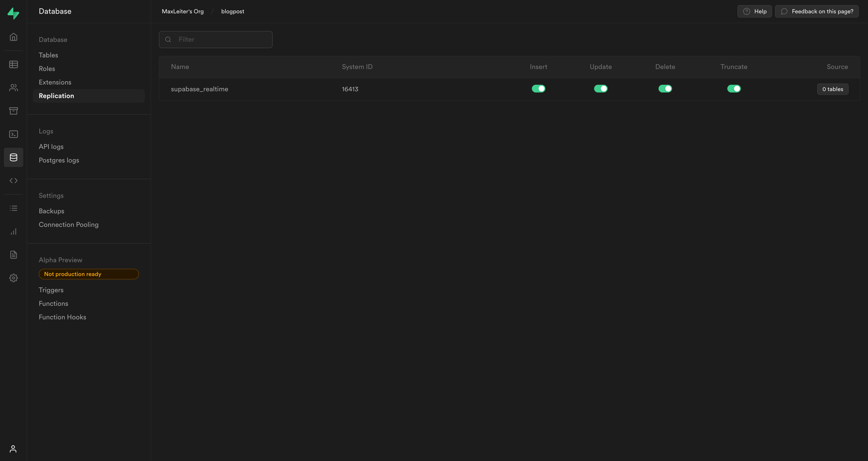
Task: Switch to the Replication page
Action: [x=56, y=95]
